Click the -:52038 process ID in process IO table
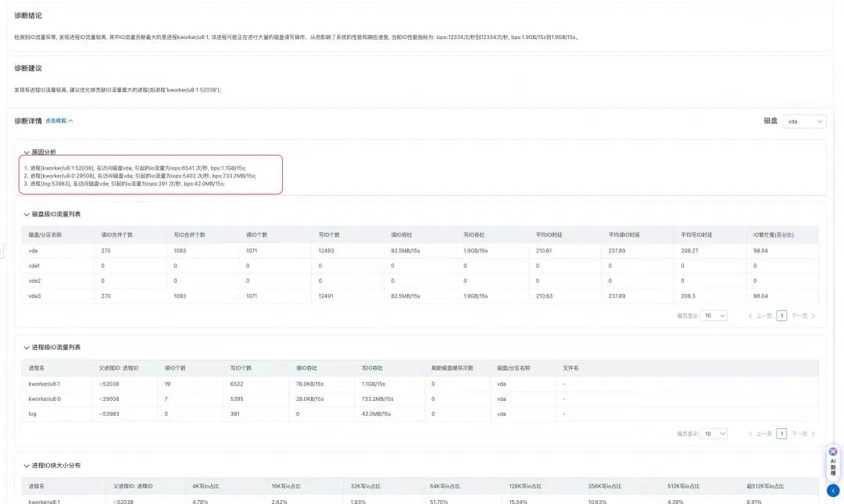The image size is (844, 504). (x=109, y=384)
